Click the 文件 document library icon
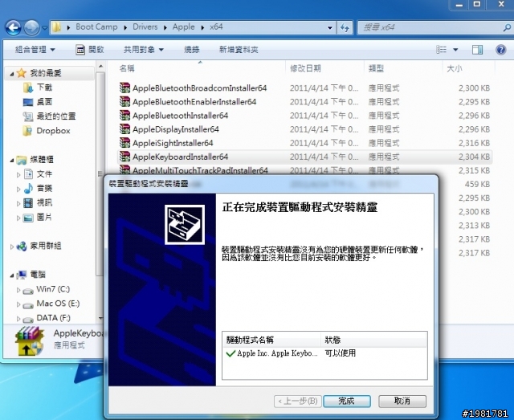Viewport: 514px width, 420px height. click(x=29, y=174)
